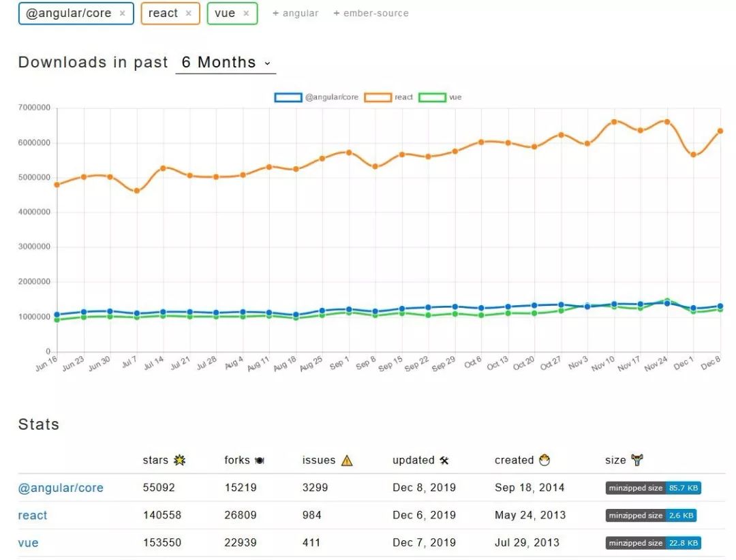Add the suggested ember-source package
This screenshot has height=560, width=736.
(371, 14)
